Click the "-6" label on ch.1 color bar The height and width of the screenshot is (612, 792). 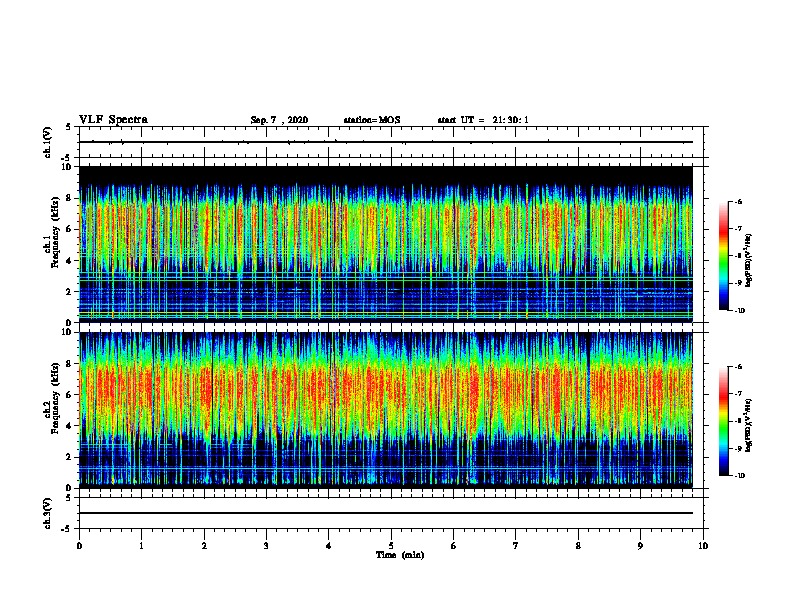click(x=738, y=201)
